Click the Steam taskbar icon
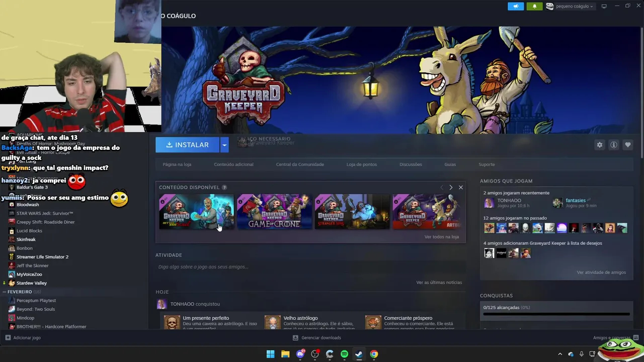The width and height of the screenshot is (644, 362). coord(359,354)
